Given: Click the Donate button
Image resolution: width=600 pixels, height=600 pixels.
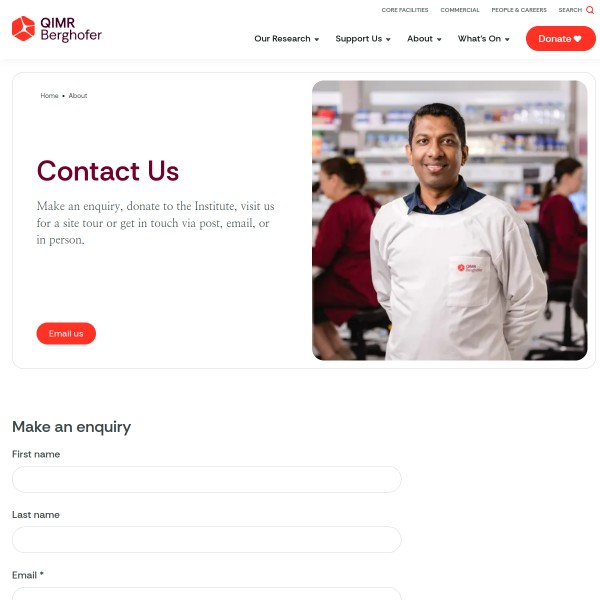Looking at the screenshot, I should [x=561, y=39].
